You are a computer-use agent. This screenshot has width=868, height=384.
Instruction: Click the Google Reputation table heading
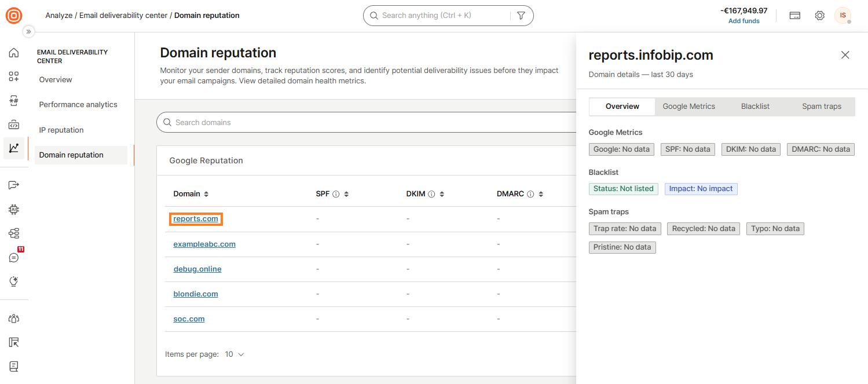206,160
